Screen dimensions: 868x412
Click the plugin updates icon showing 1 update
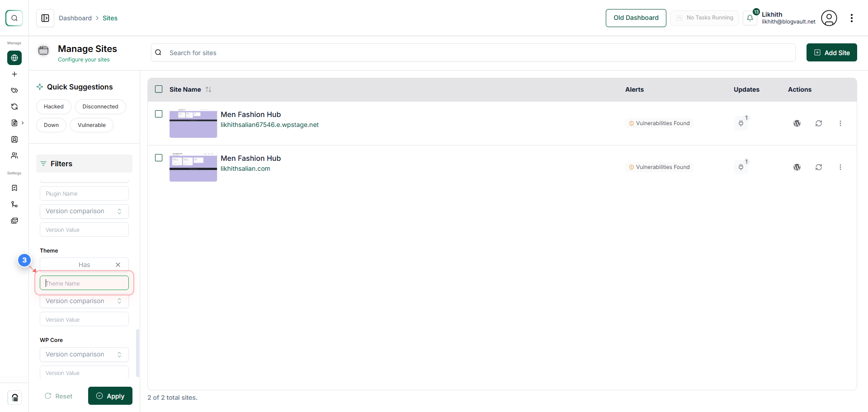click(x=741, y=123)
